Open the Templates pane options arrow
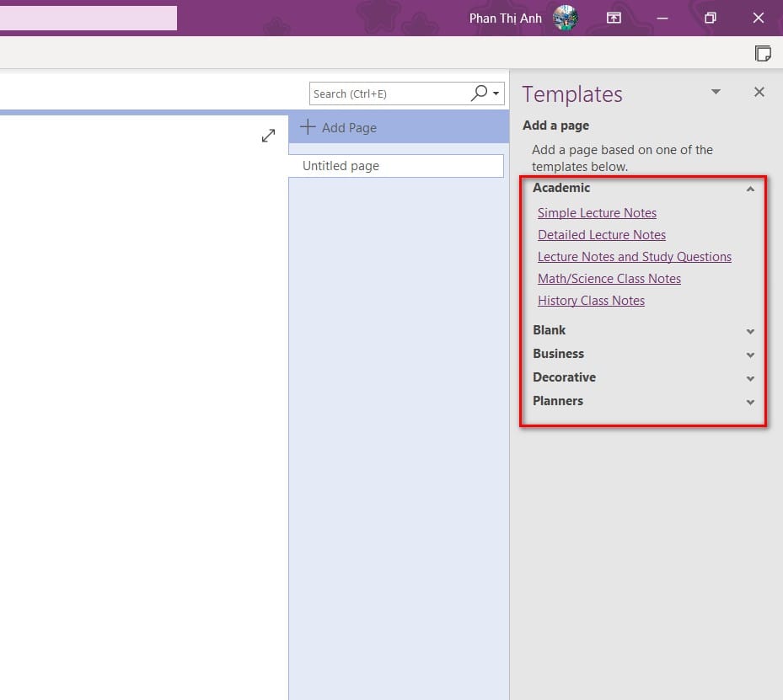783x700 pixels. [716, 92]
